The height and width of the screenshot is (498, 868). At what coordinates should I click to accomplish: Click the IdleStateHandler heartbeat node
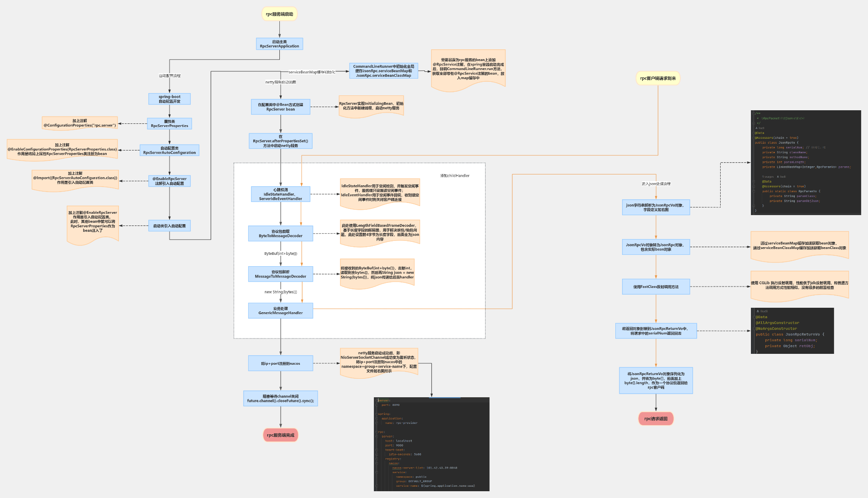tap(280, 194)
